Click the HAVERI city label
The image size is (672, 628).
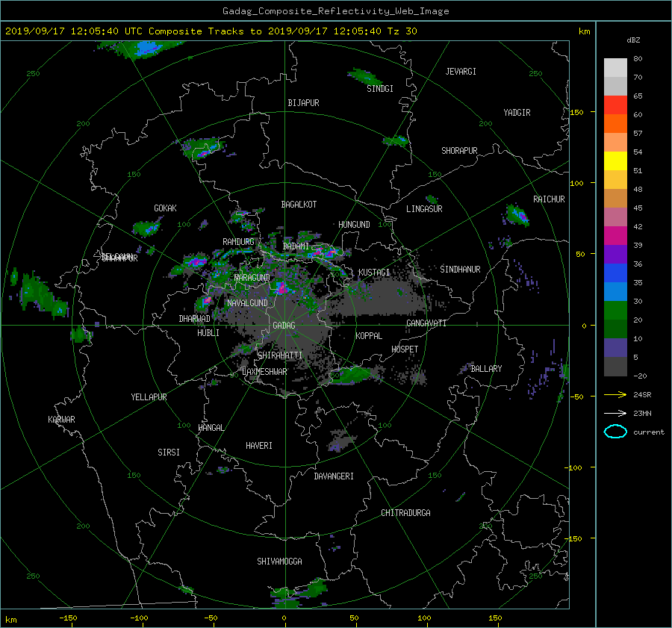[259, 446]
